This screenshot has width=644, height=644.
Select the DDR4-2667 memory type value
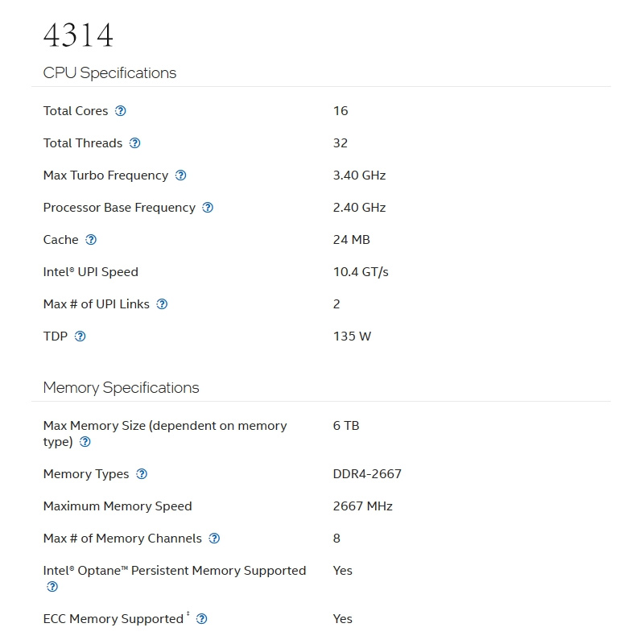pyautogui.click(x=367, y=474)
